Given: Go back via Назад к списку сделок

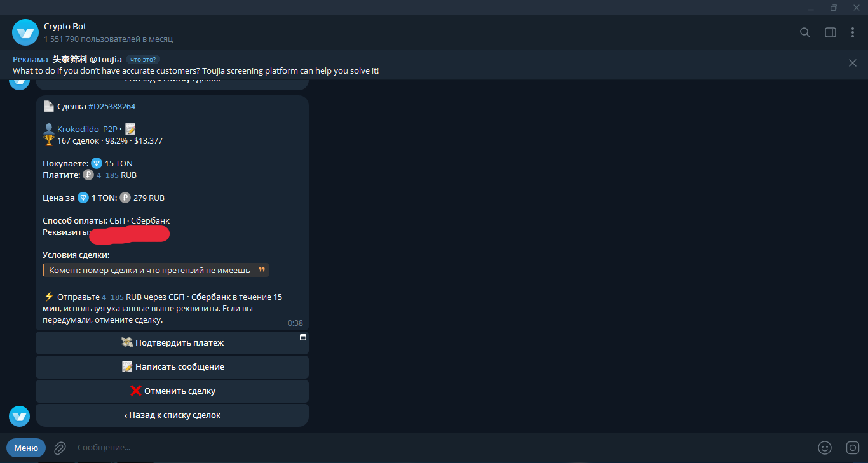Looking at the screenshot, I should click(172, 415).
